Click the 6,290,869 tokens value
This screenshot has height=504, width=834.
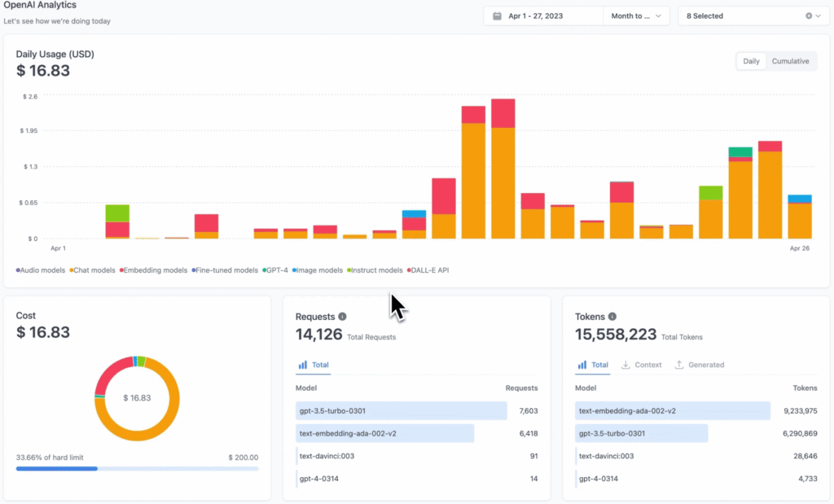pyautogui.click(x=800, y=433)
